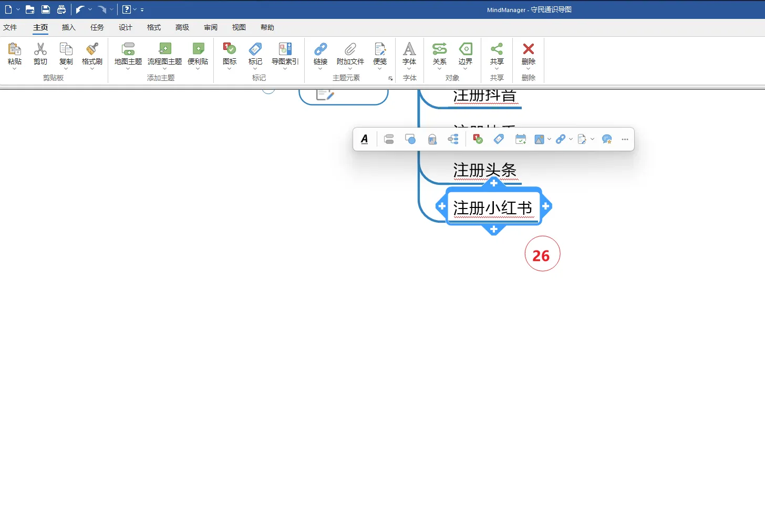Viewport: 765px width, 532px height.
Task: Click the blue tag icon in floating toolbar
Action: tap(499, 139)
